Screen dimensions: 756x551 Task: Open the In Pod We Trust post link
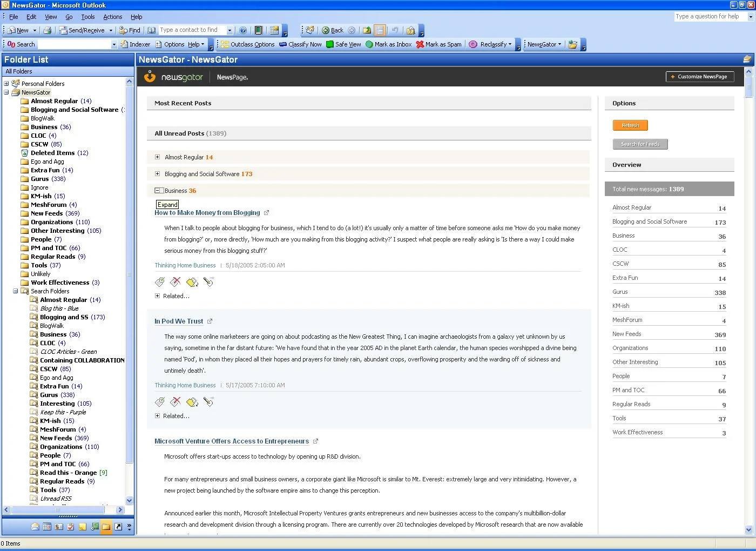(x=179, y=321)
